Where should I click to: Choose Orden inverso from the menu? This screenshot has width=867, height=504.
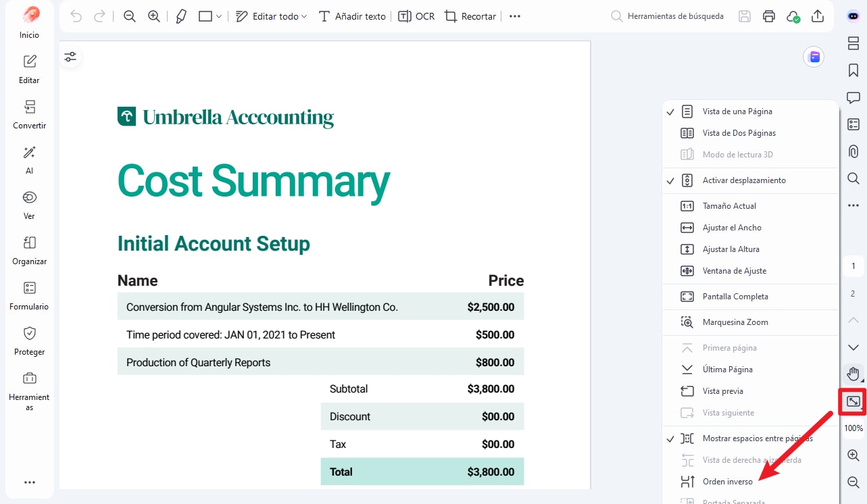point(727,482)
